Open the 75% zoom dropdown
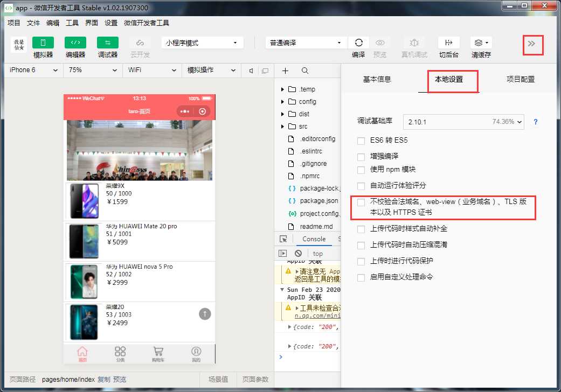The image size is (561, 392). tap(93, 70)
